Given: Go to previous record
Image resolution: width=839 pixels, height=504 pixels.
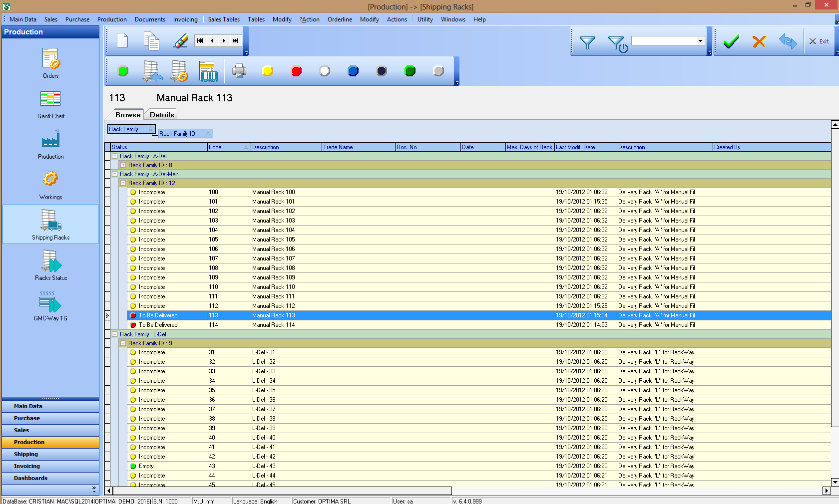Looking at the screenshot, I should (212, 41).
